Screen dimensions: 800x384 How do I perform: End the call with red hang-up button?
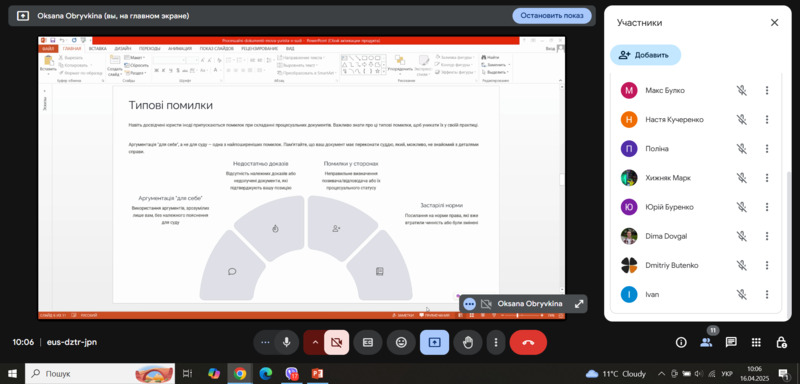(x=528, y=342)
